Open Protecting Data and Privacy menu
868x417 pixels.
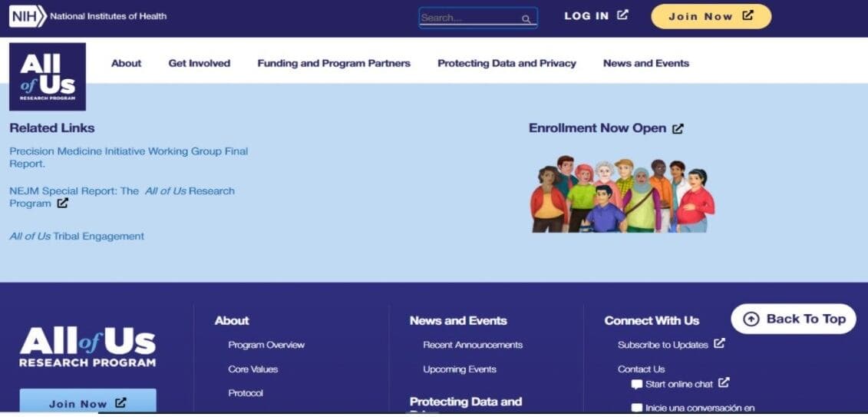[x=507, y=63]
